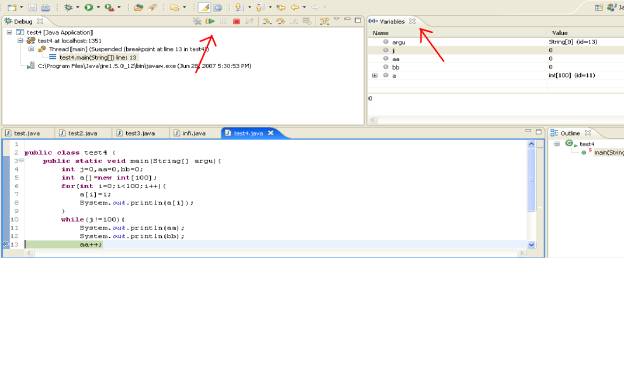Click the Drop to Frame icon
This screenshot has width=624, height=368.
(x=307, y=21)
